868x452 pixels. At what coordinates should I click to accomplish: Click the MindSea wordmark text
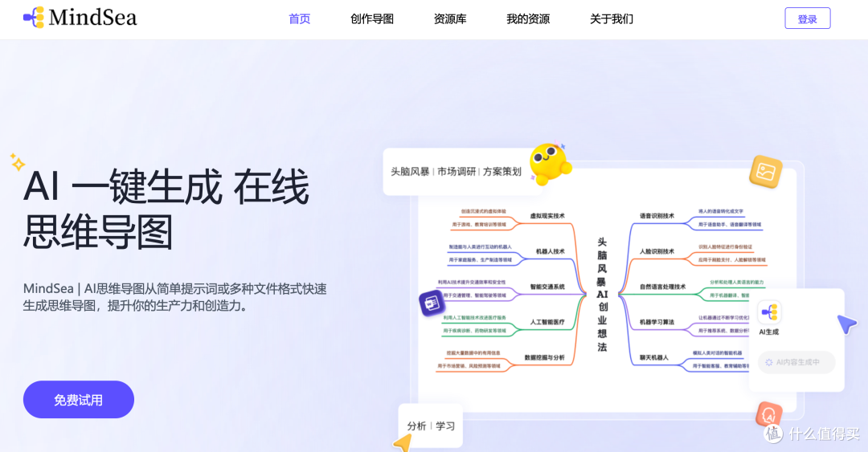(x=92, y=18)
